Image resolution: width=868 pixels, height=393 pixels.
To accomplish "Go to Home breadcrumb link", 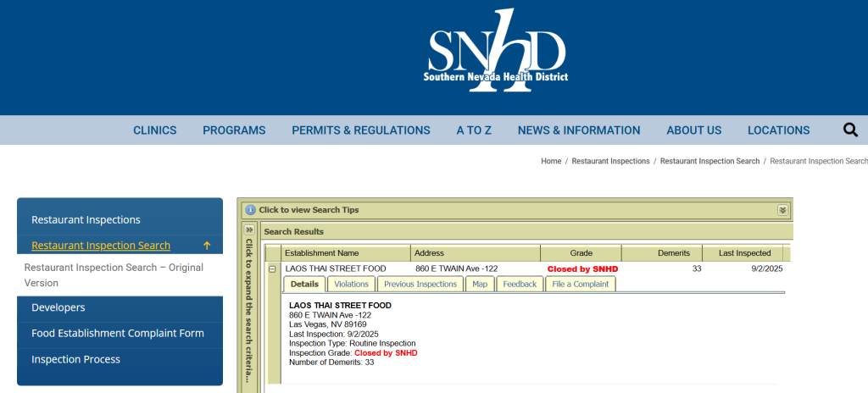I will 551,161.
